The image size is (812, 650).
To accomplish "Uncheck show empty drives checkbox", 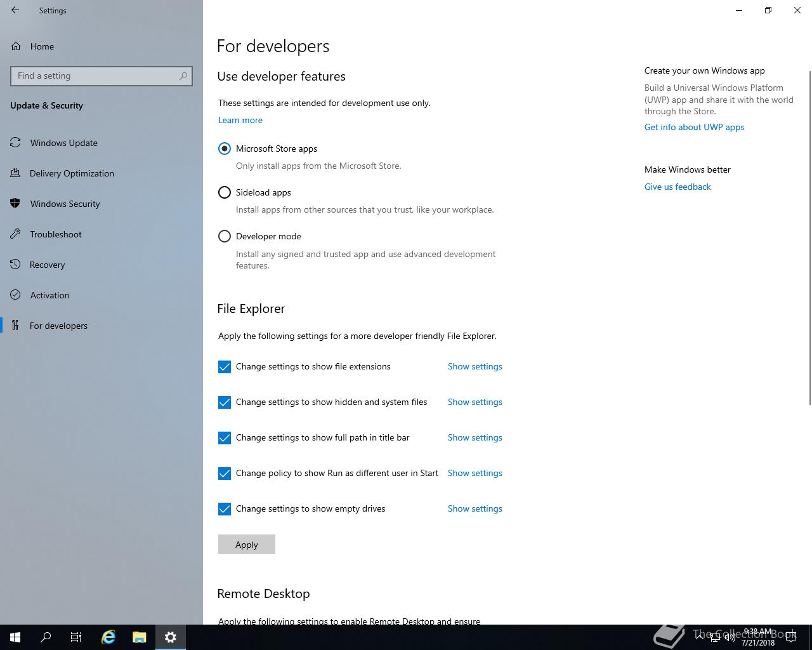I will pos(225,509).
